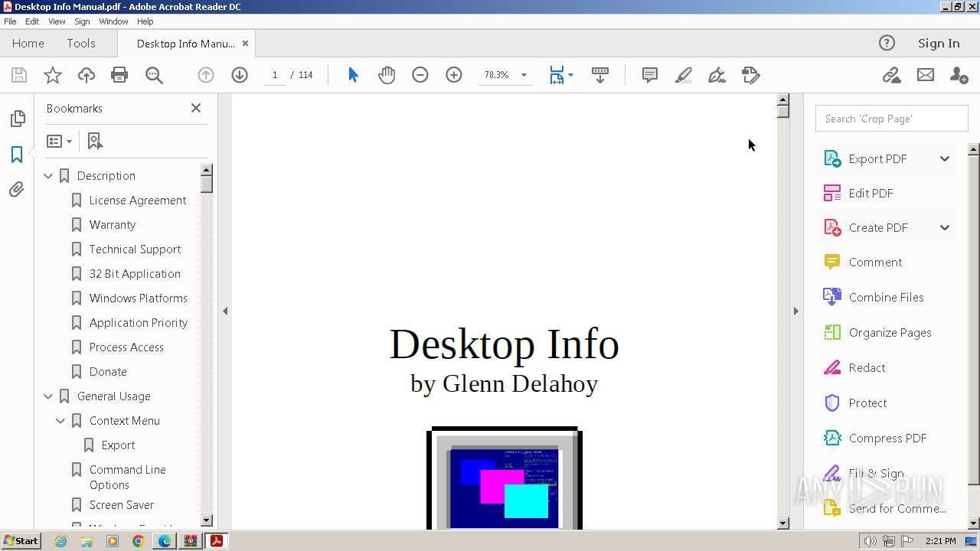Expand Export PDF options chevron
The image size is (980, 551).
point(945,158)
